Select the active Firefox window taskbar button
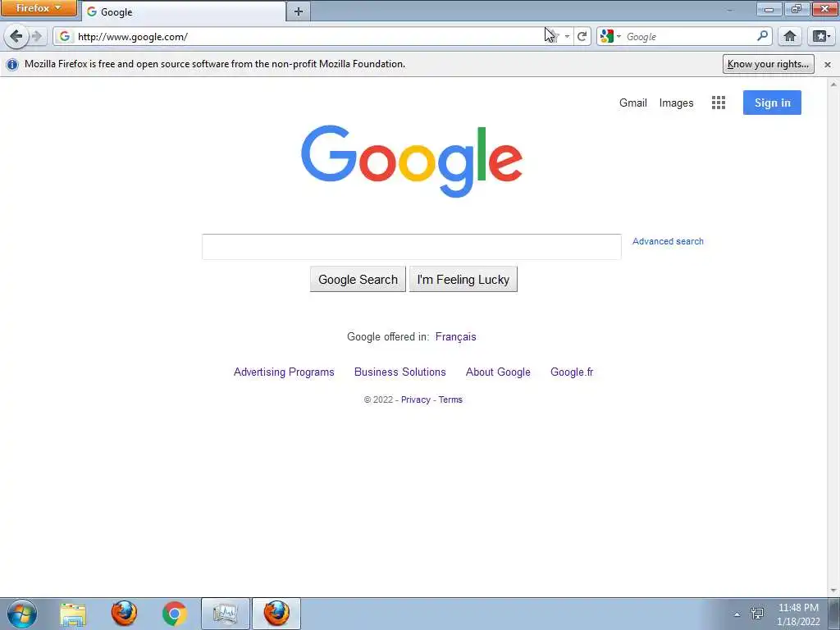Image resolution: width=840 pixels, height=630 pixels. point(276,614)
